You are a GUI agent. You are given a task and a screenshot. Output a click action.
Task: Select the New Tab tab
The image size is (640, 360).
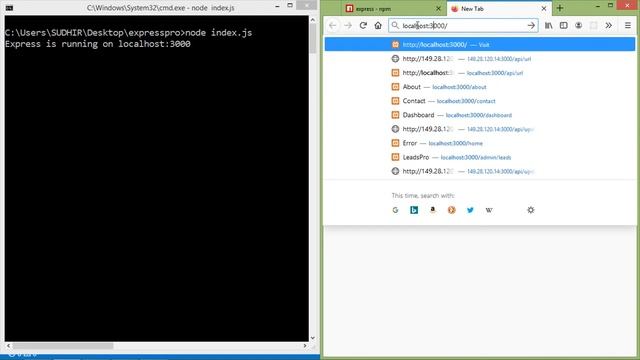[499, 9]
